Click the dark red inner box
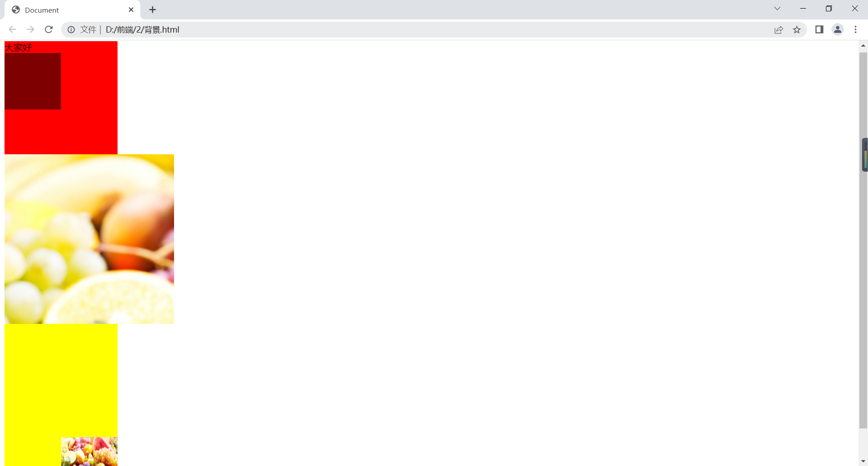Screen dimensions: 868x466 [x=33, y=81]
